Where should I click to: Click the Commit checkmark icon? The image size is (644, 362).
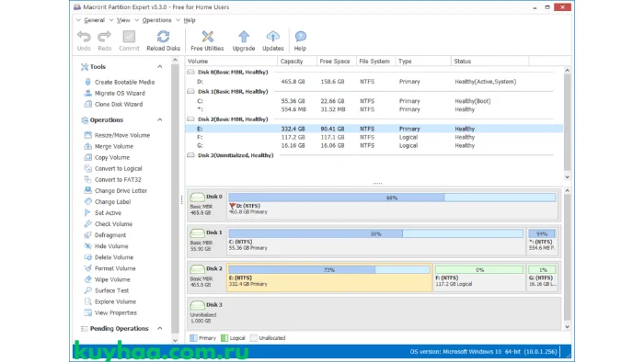coord(129,37)
